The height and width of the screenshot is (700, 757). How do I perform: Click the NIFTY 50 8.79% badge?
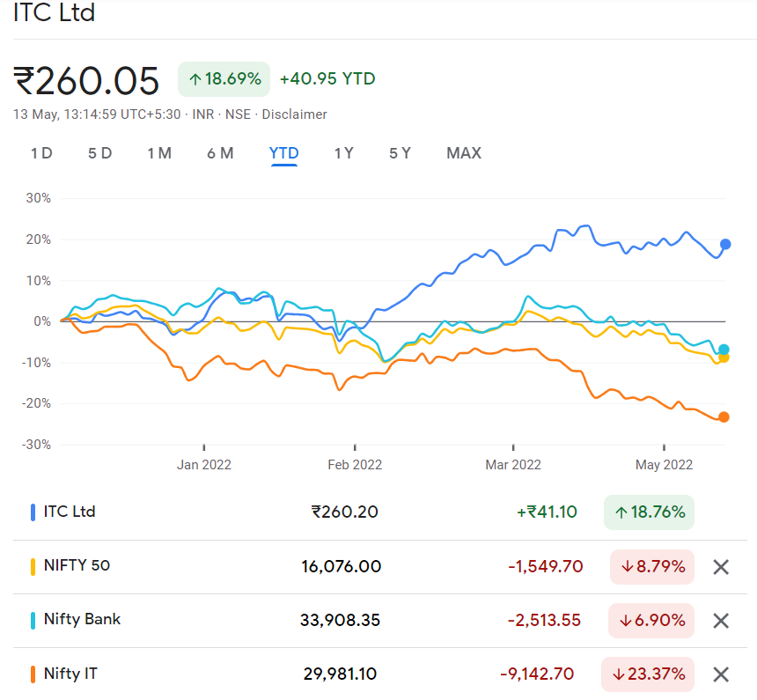pyautogui.click(x=652, y=566)
